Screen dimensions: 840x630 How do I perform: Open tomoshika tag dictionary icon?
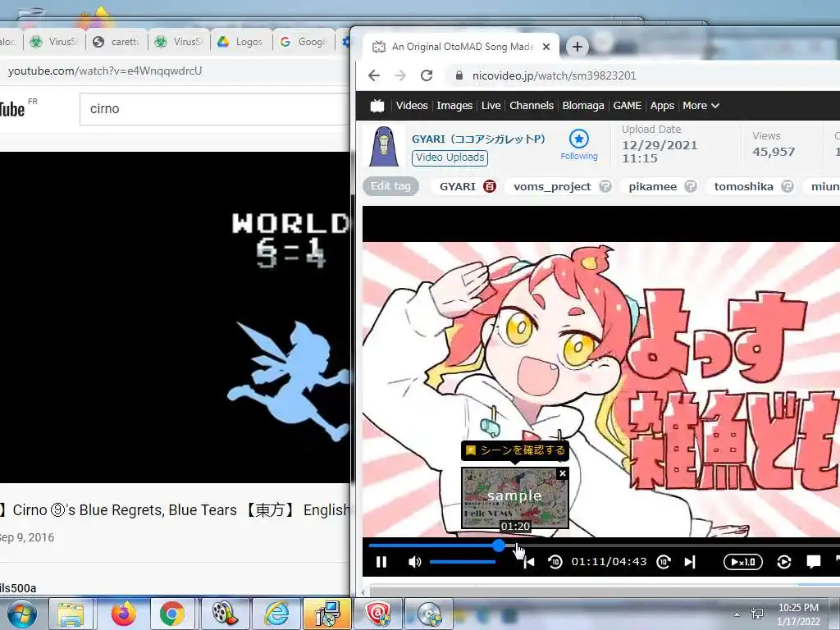tap(787, 186)
